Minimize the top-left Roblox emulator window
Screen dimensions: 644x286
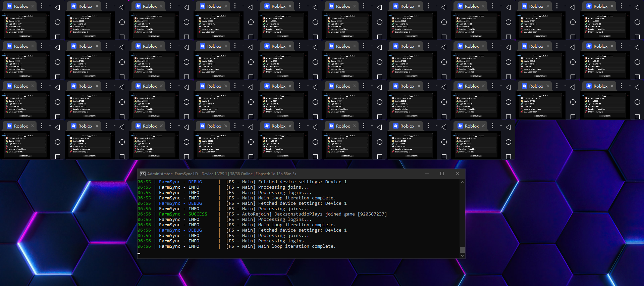[50, 6]
